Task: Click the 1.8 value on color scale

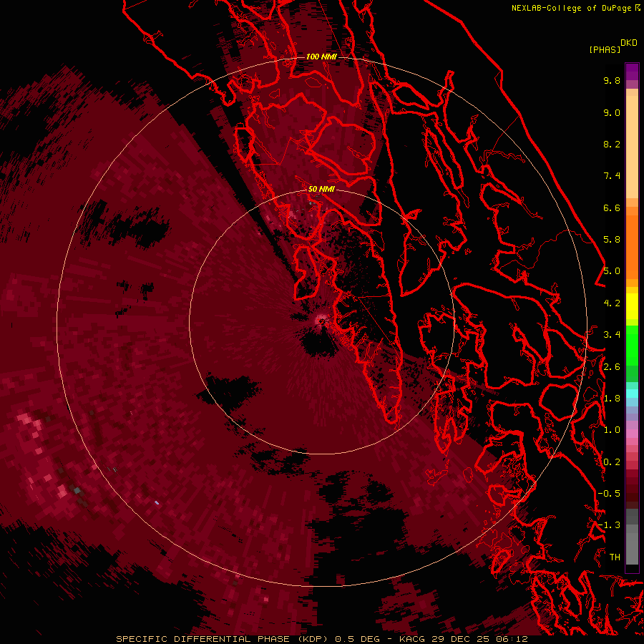Action: click(x=612, y=399)
